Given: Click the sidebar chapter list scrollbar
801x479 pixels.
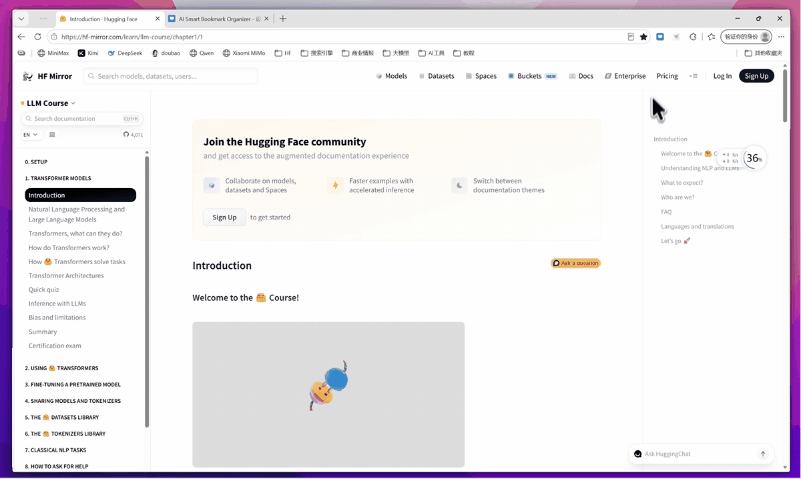Looking at the screenshot, I should tap(147, 291).
